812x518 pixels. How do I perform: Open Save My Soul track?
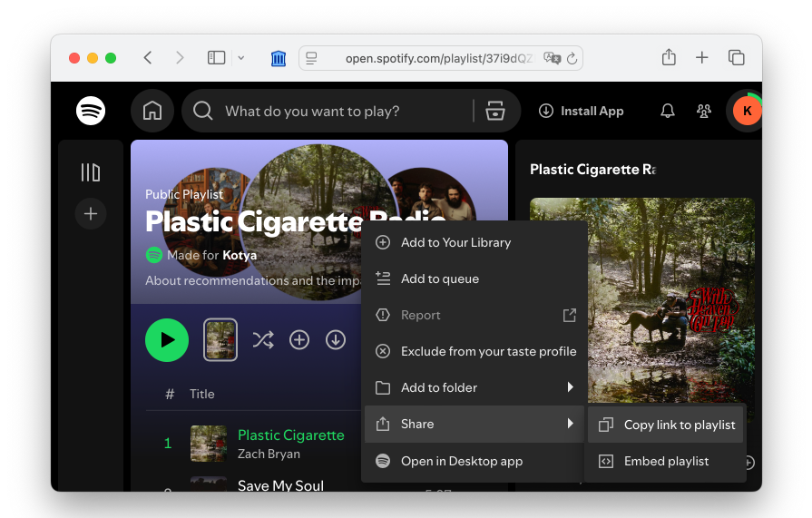pos(280,485)
